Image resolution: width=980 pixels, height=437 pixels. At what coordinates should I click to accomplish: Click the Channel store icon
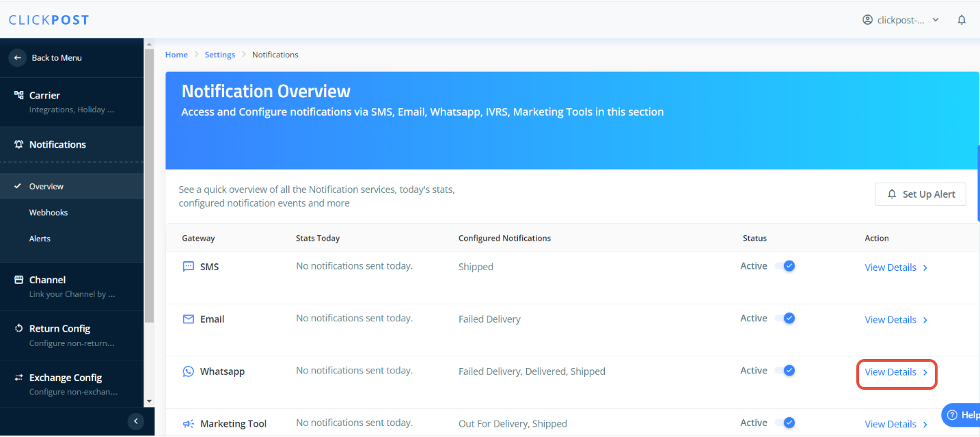coord(19,280)
